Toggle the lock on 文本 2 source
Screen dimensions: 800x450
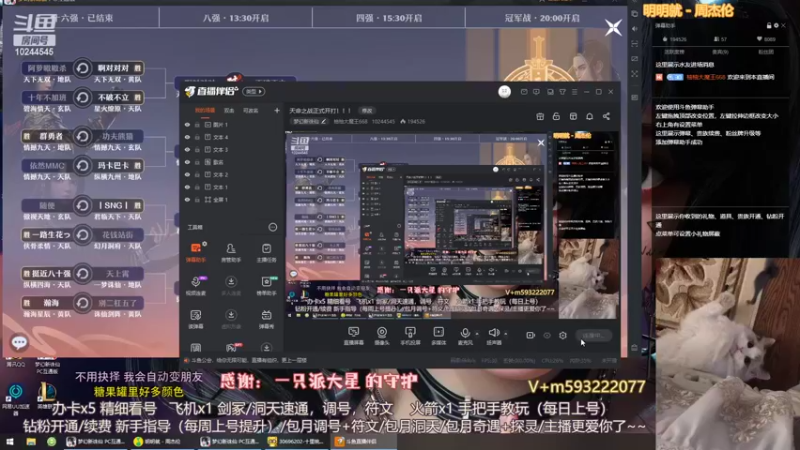point(197,174)
